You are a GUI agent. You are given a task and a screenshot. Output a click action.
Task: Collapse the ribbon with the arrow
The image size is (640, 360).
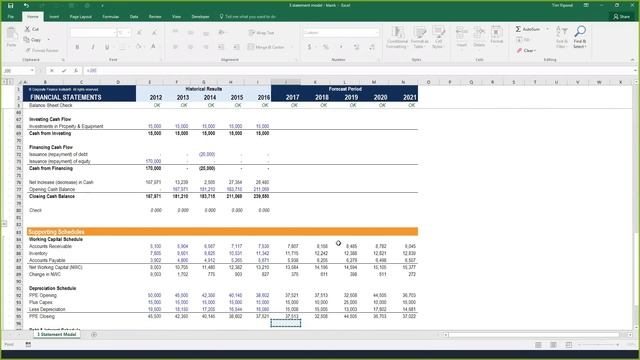coord(633,60)
